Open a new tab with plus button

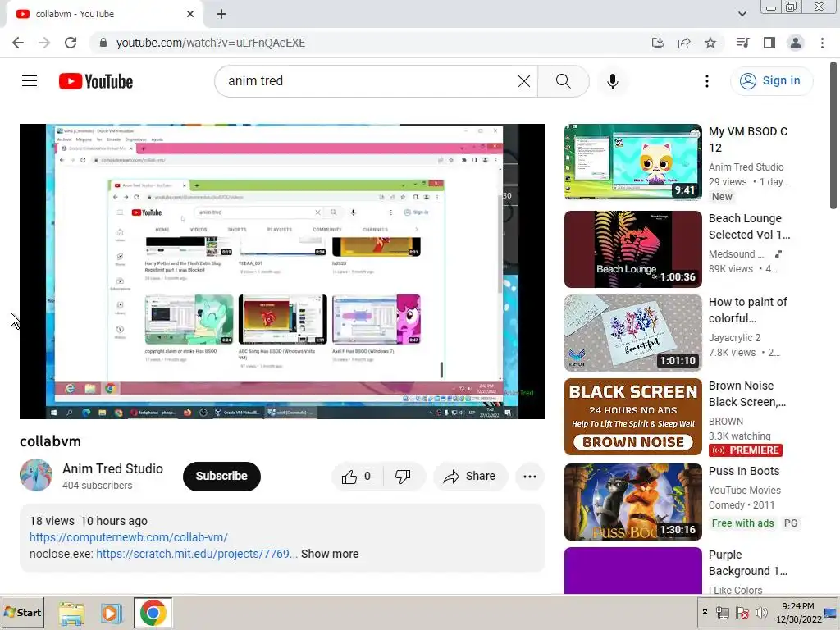click(221, 14)
